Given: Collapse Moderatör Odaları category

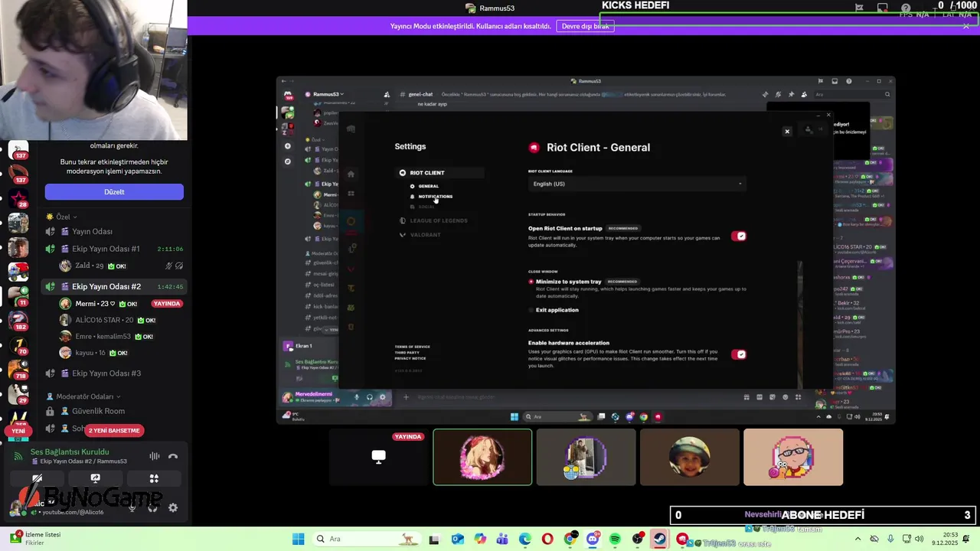Looking at the screenshot, I should 83,396.
